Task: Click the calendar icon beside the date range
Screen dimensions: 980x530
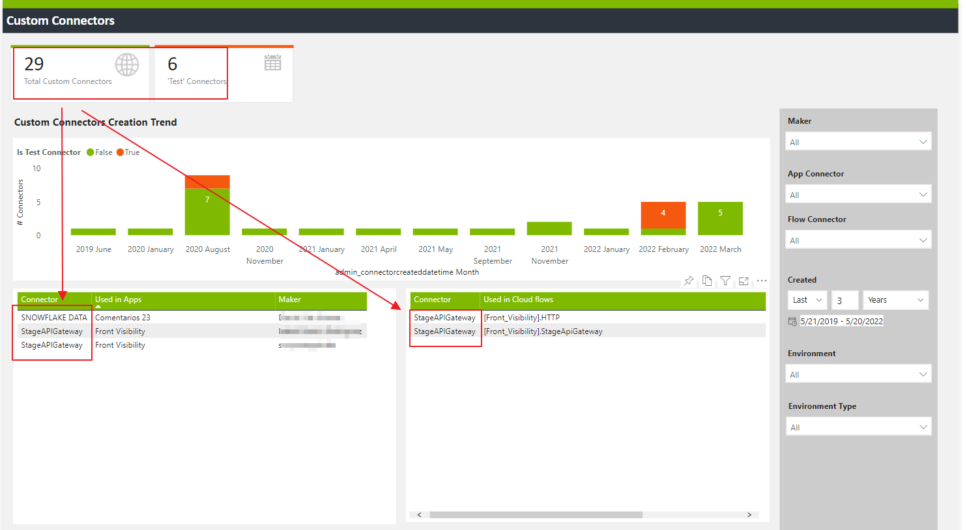Action: (792, 320)
